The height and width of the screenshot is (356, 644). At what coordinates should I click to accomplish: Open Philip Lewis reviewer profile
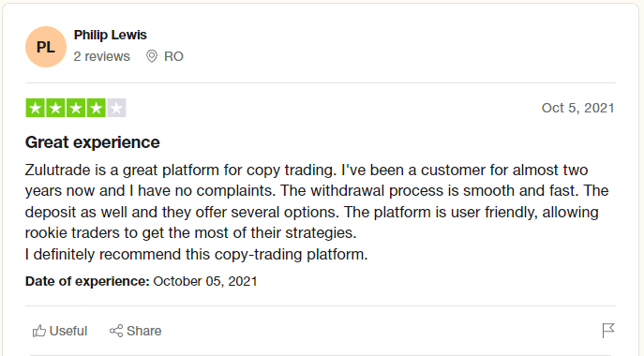pyautogui.click(x=110, y=35)
